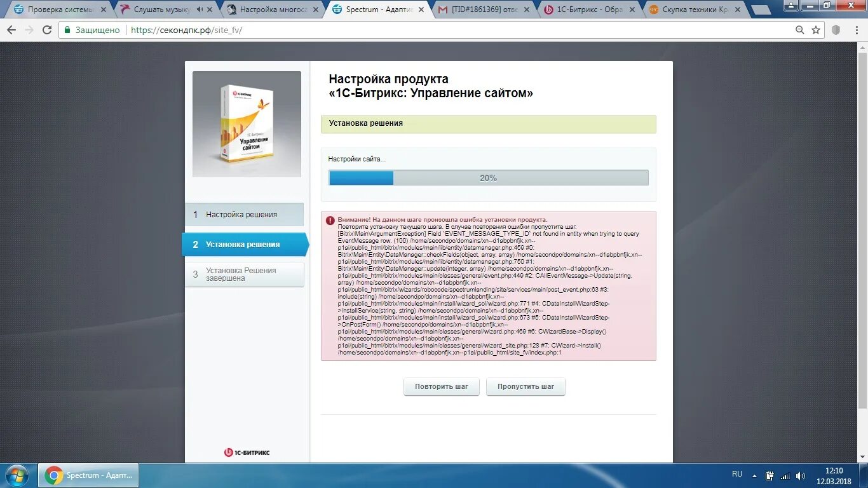Bookmark this page with the star icon

pyautogui.click(x=816, y=30)
